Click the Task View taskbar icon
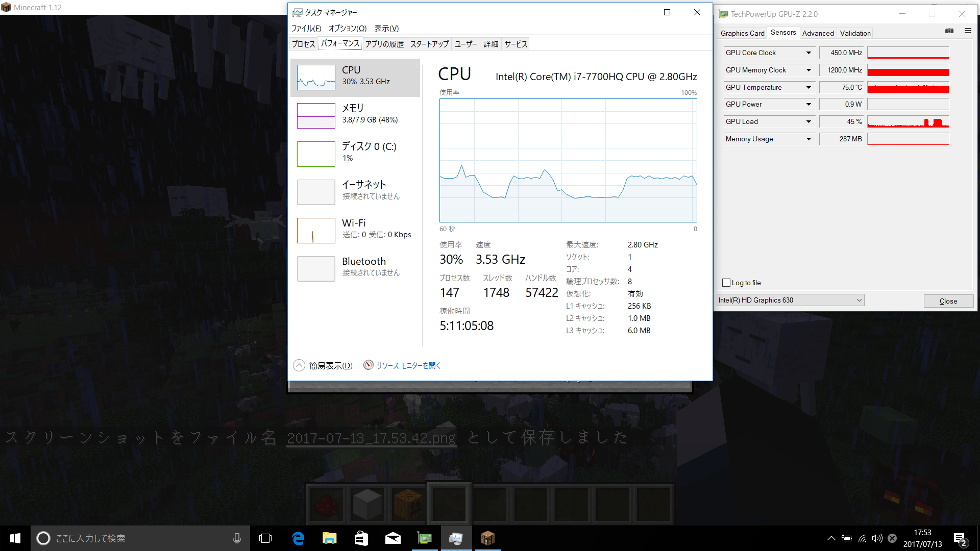 [x=265, y=538]
